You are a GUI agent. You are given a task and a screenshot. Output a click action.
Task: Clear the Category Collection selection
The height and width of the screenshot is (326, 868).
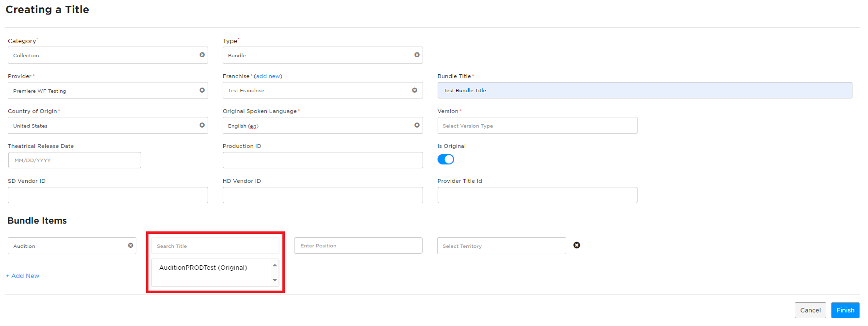pos(202,55)
